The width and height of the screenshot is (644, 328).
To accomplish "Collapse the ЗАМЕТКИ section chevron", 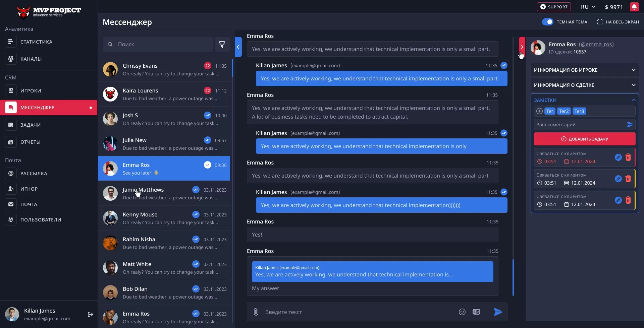I will 633,100.
